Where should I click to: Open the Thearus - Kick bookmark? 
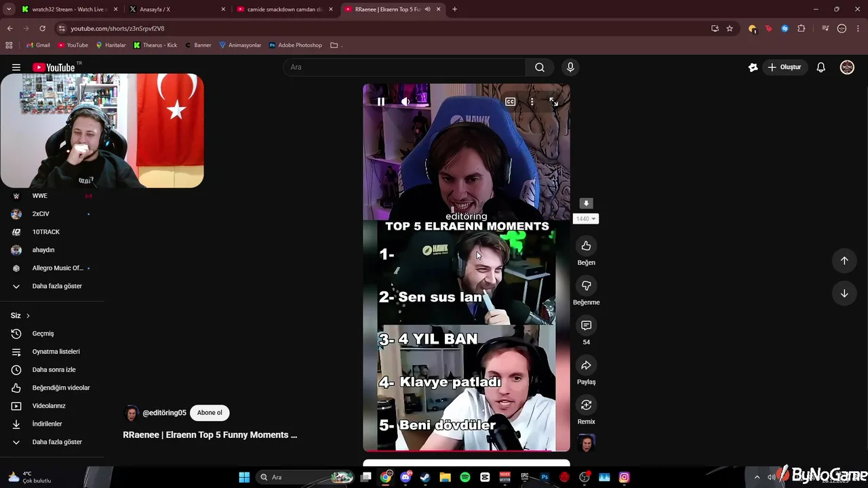(x=155, y=45)
